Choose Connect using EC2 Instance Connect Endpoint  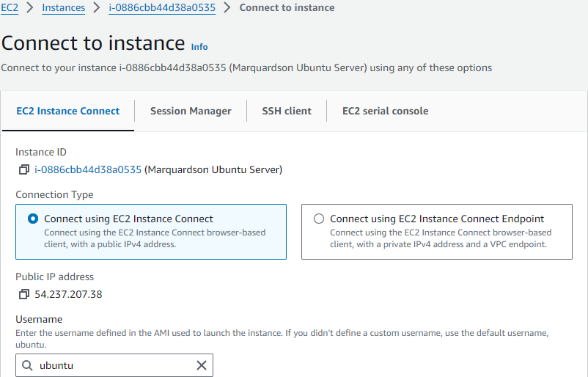318,219
